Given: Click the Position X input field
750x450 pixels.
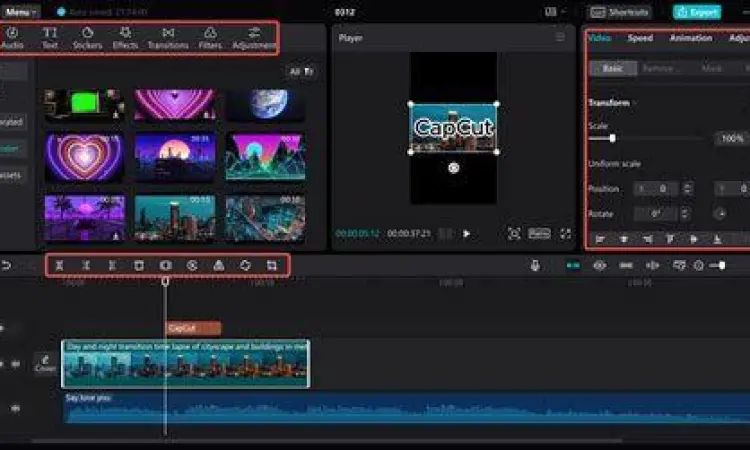Looking at the screenshot, I should click(656, 188).
